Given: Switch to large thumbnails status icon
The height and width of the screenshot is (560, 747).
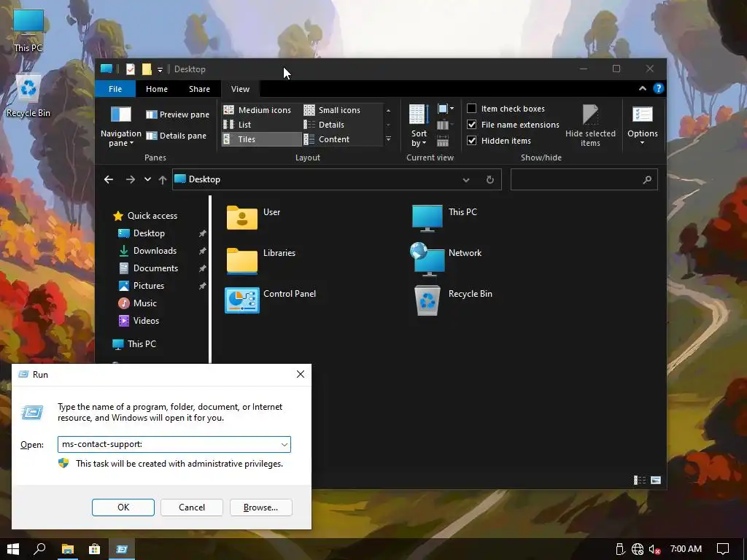Looking at the screenshot, I should click(656, 480).
